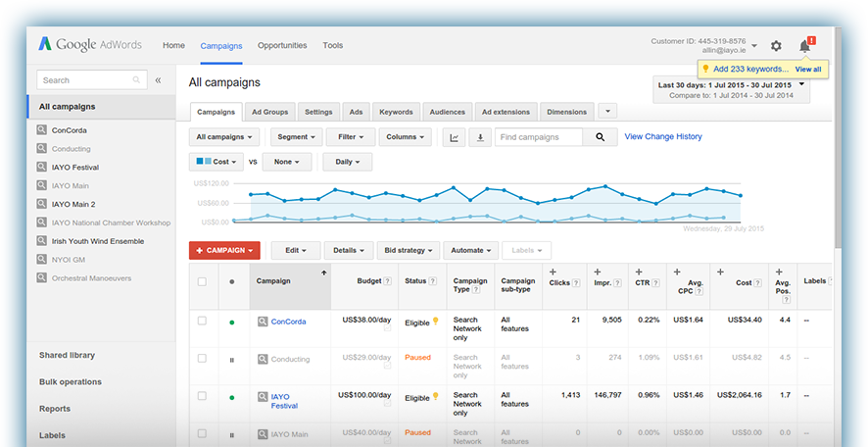868x447 pixels.
Task: Click IAYO Main 2 campaign icon in sidebar
Action: coord(41,204)
